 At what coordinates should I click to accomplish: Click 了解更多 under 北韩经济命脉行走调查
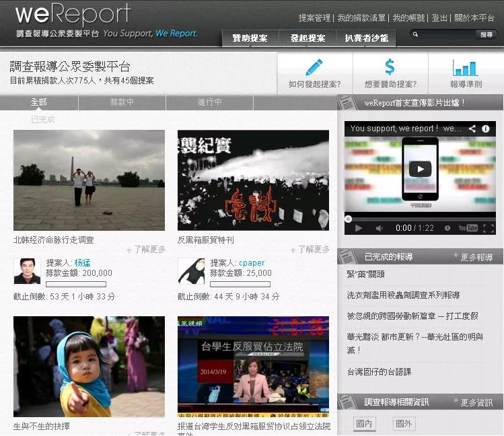pyautogui.click(x=146, y=250)
